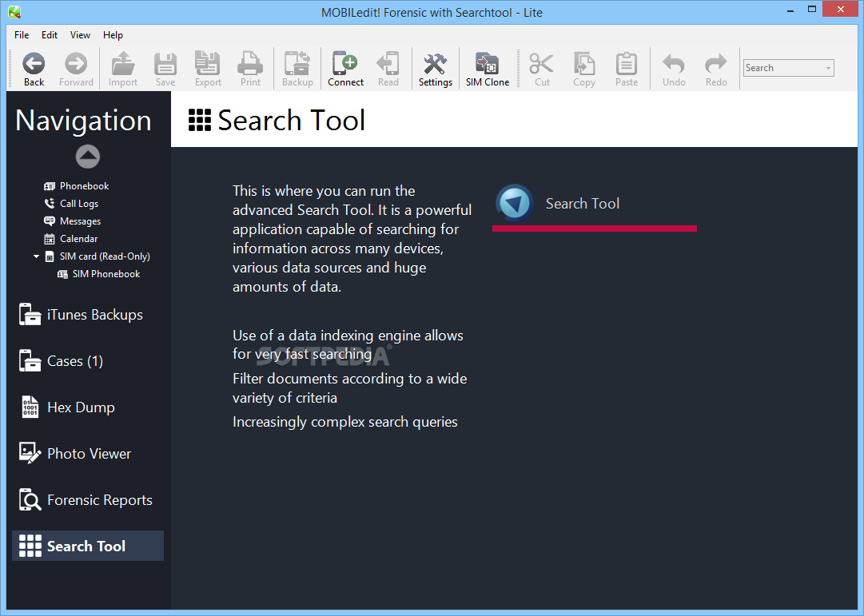Click the Print toolbar icon
The height and width of the screenshot is (616, 864).
(250, 70)
